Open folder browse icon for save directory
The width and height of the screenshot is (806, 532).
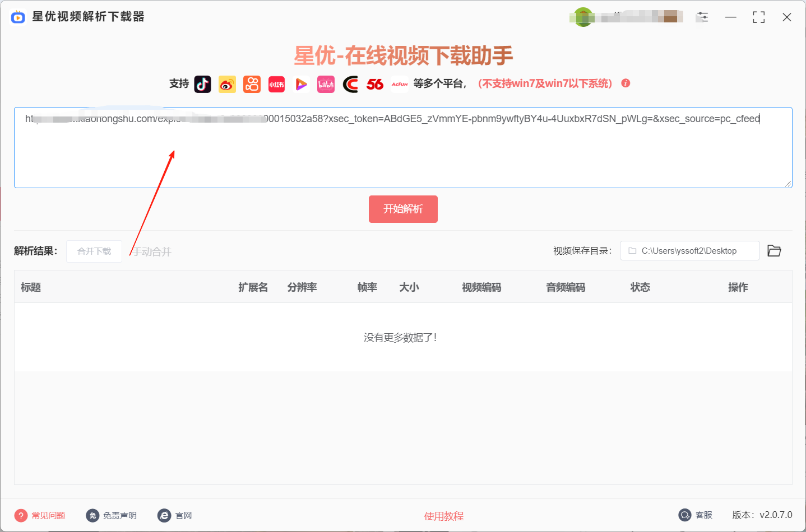[774, 250]
